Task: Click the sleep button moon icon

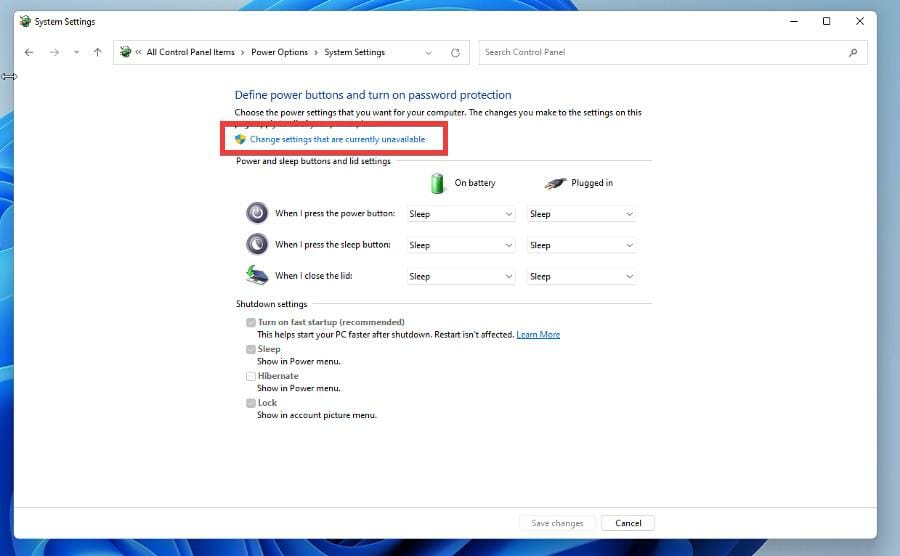Action: coord(257,244)
